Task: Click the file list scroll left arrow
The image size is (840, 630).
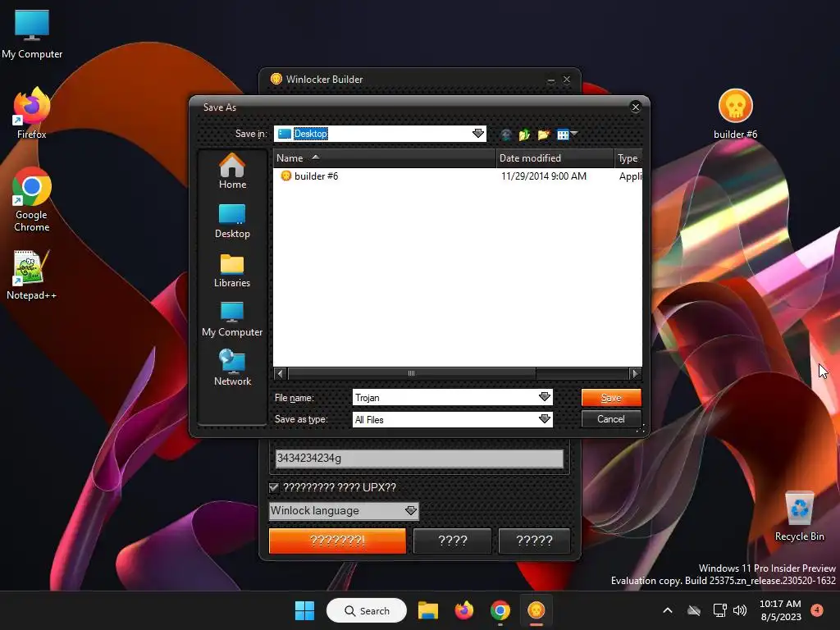Action: 280,373
